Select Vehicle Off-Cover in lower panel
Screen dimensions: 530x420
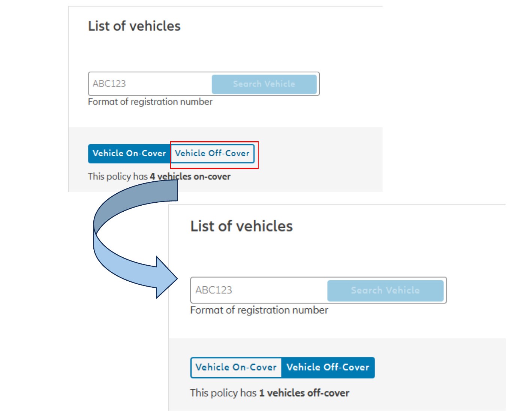click(x=328, y=368)
